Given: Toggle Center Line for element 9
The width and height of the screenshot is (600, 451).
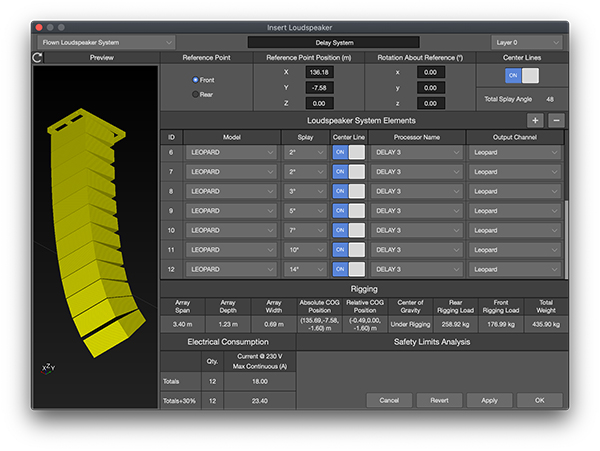Looking at the screenshot, I should (349, 211).
